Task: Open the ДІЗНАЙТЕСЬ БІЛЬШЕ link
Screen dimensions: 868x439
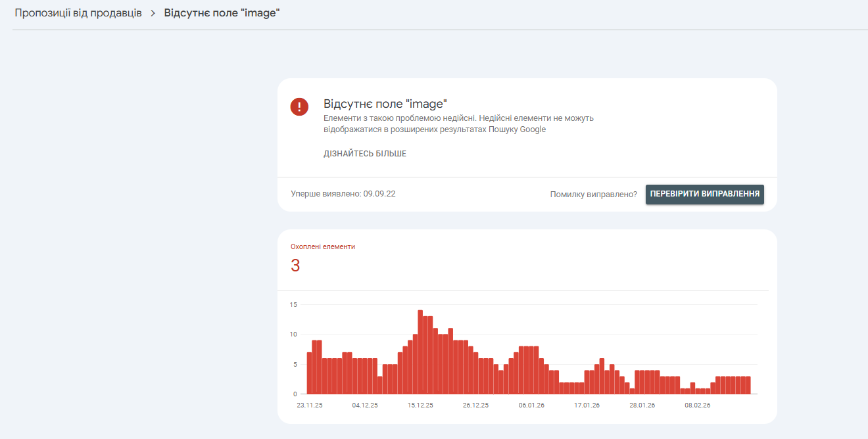Action: point(365,154)
